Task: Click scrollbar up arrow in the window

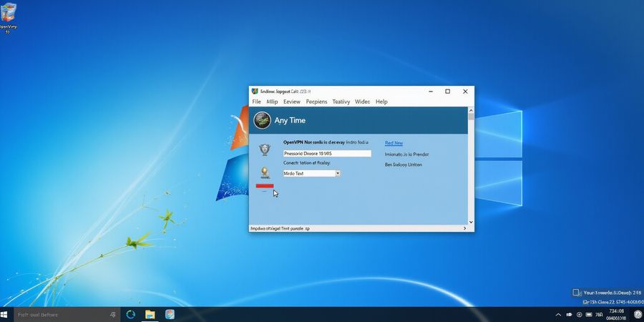Action: 471,110
